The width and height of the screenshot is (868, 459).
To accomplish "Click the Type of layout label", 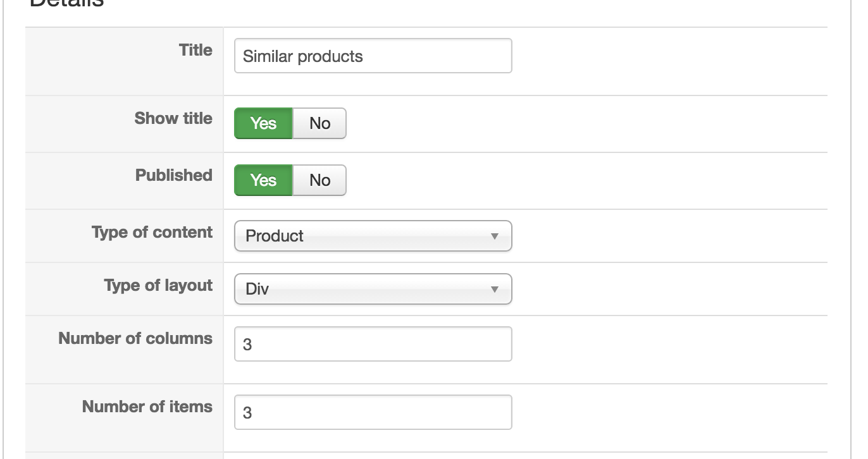I will click(158, 285).
